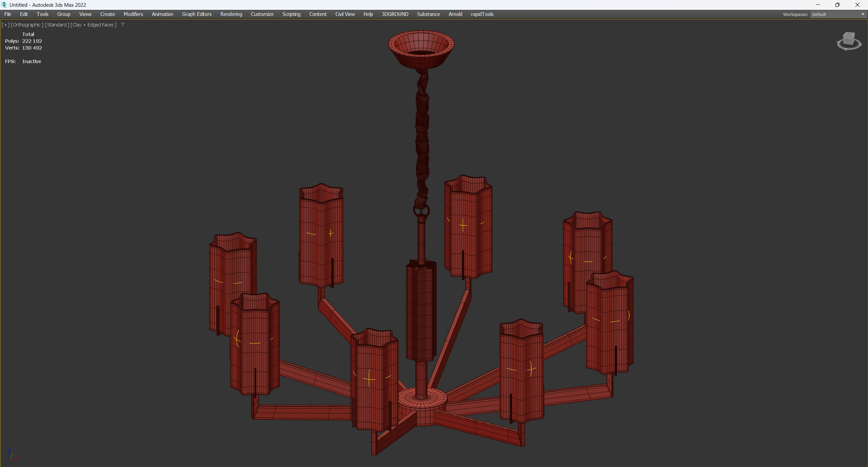Open the Civil View menu
868x467 pixels.
345,14
